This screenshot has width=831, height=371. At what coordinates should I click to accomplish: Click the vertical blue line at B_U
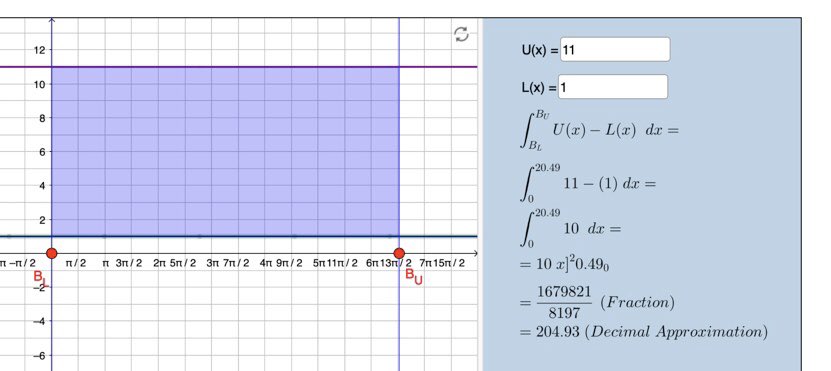coord(399,132)
